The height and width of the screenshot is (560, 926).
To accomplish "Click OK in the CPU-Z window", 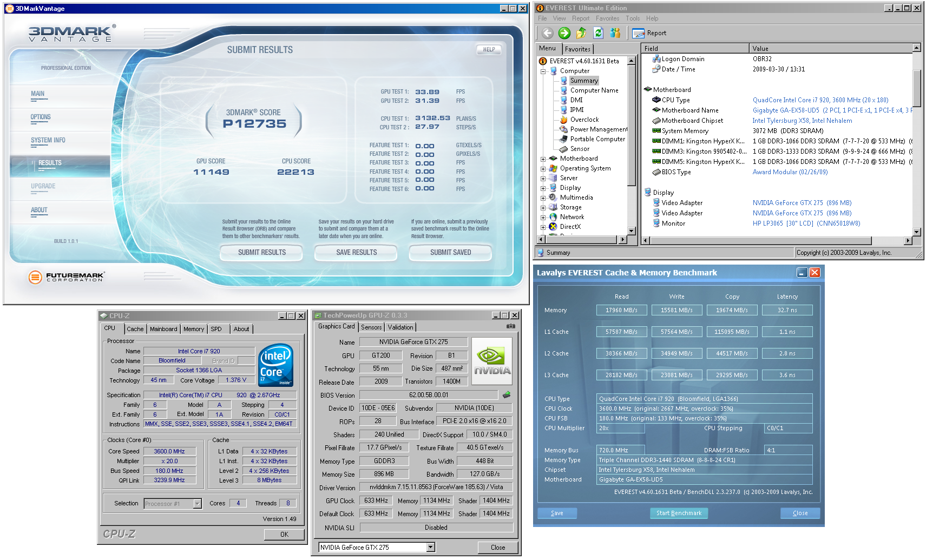I will click(284, 534).
